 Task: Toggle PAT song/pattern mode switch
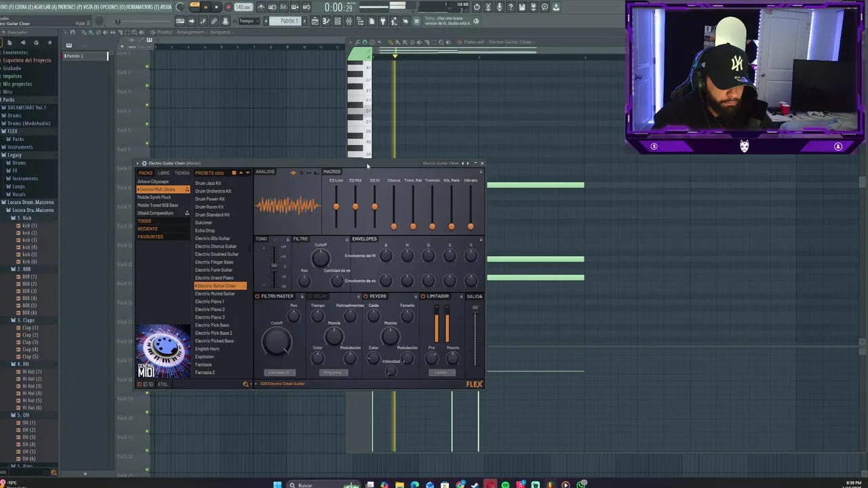[195, 4]
